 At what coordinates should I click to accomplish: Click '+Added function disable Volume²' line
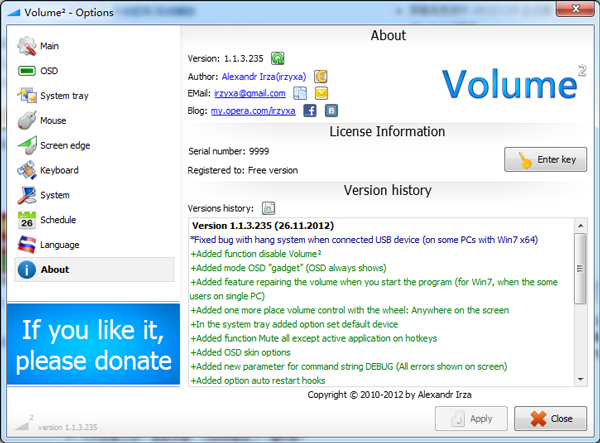click(256, 254)
